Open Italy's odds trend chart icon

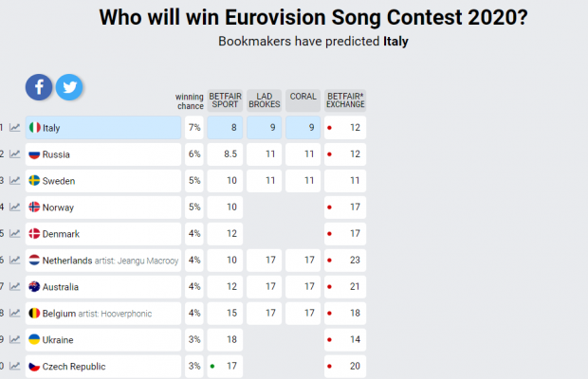click(14, 128)
